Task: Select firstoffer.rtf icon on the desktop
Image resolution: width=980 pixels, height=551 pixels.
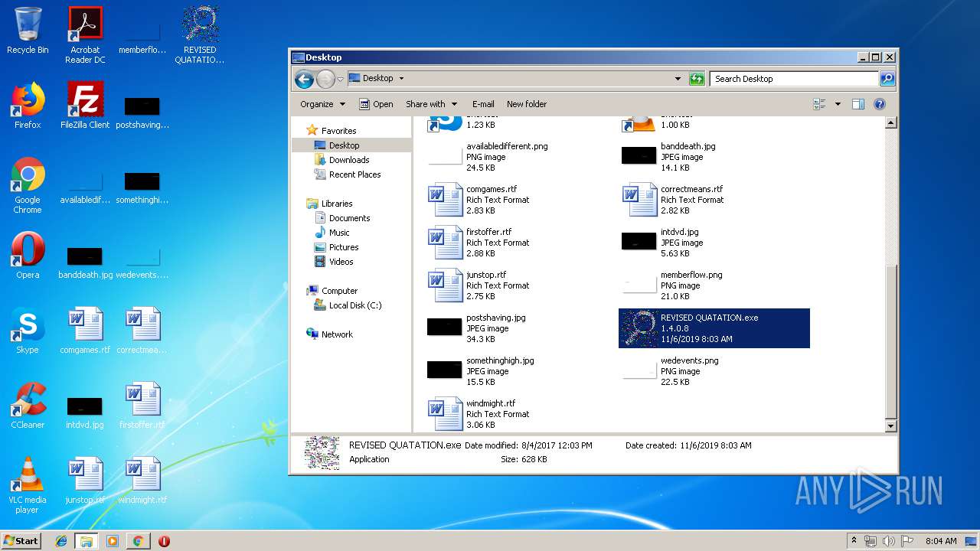Action: pos(142,406)
